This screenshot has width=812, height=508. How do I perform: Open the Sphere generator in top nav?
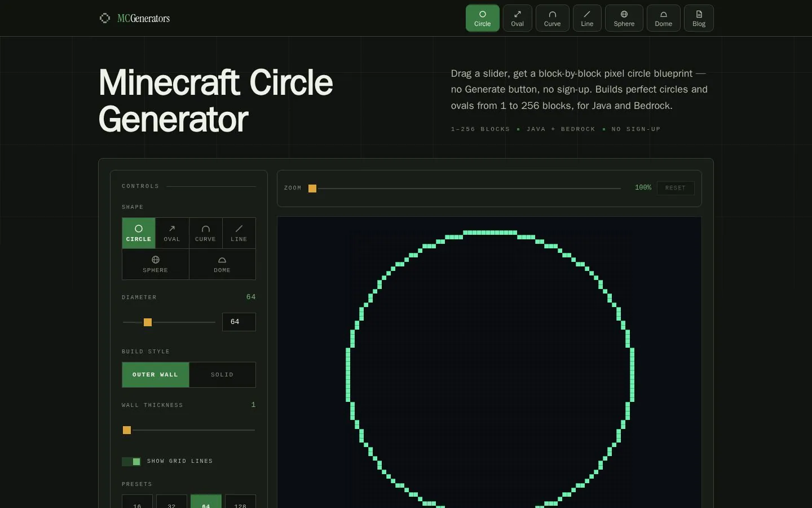tap(624, 18)
